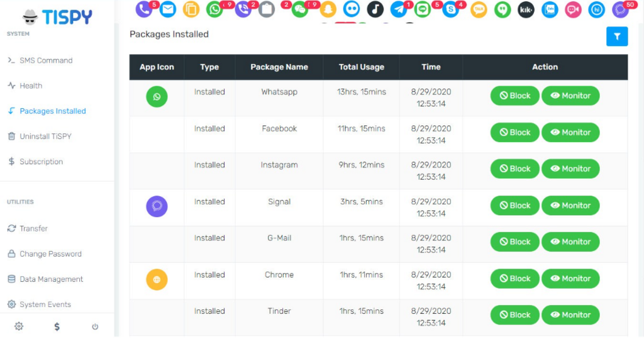644x339 pixels.
Task: Open the green Hangouts icon
Action: (502, 9)
